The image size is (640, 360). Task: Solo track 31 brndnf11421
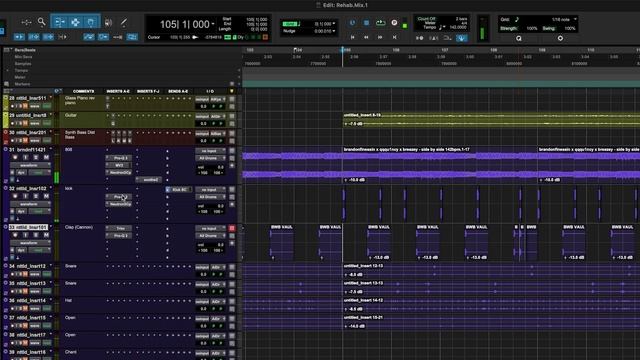[x=36, y=157]
